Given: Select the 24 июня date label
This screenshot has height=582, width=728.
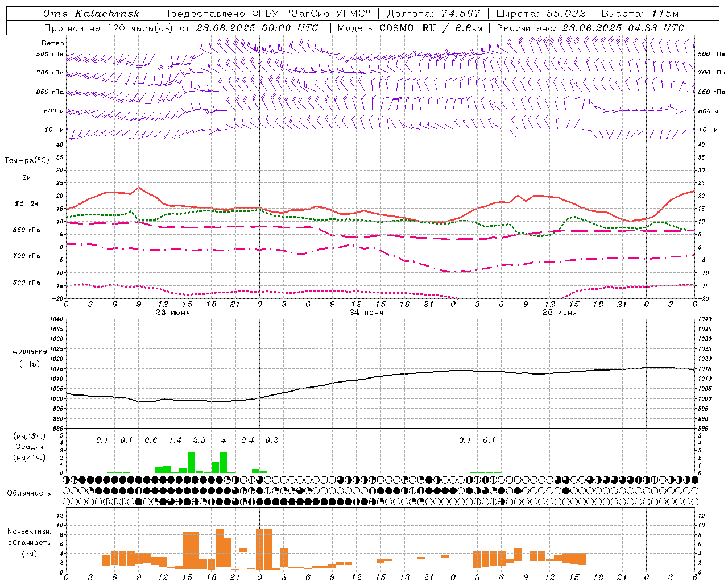Looking at the screenshot, I should 366,313.
